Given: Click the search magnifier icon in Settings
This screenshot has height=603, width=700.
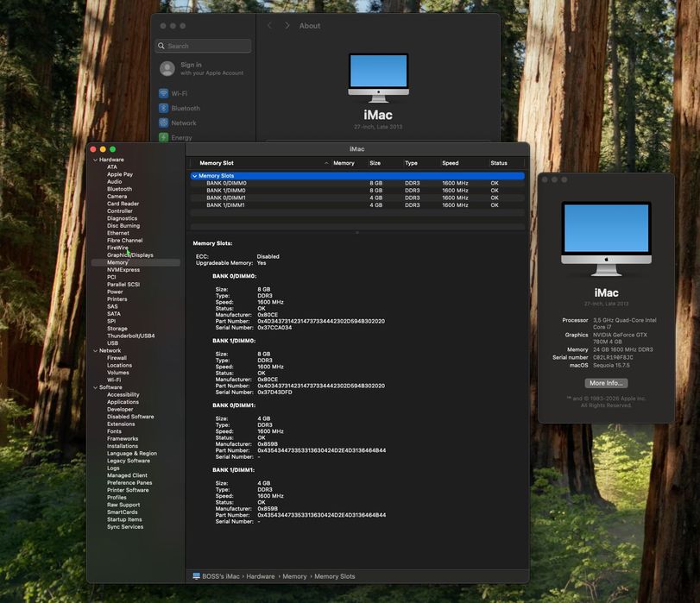Looking at the screenshot, I should (x=161, y=46).
